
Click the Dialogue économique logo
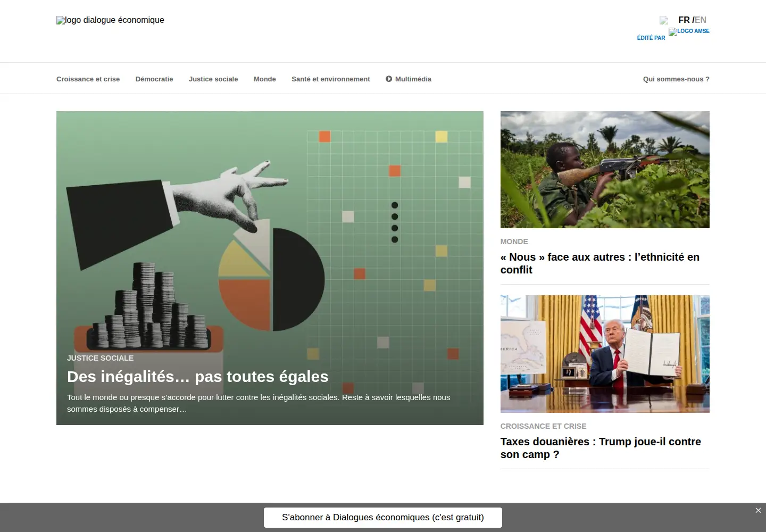coord(110,20)
